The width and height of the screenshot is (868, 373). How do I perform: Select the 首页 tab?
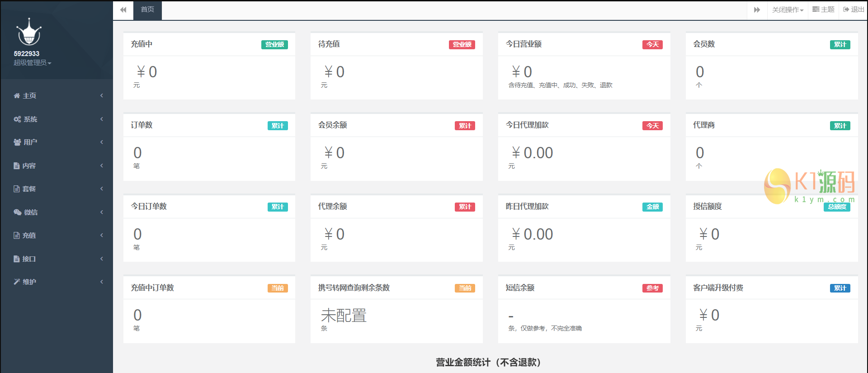147,10
